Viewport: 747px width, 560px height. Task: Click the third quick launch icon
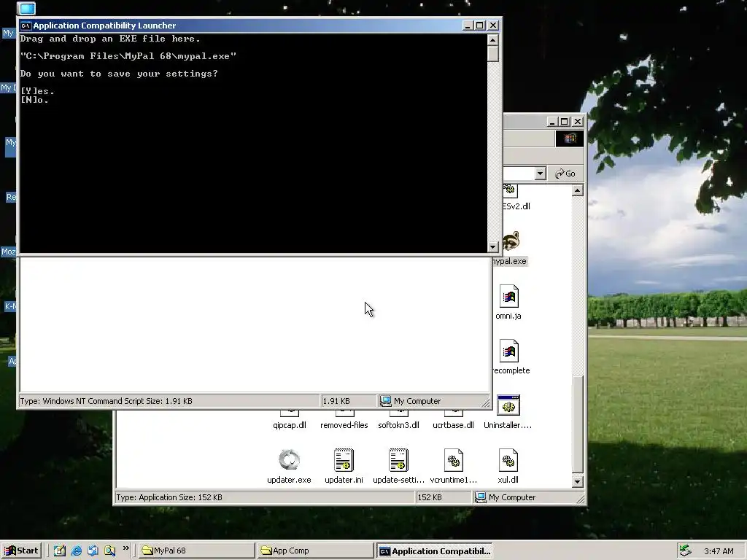coord(93,551)
